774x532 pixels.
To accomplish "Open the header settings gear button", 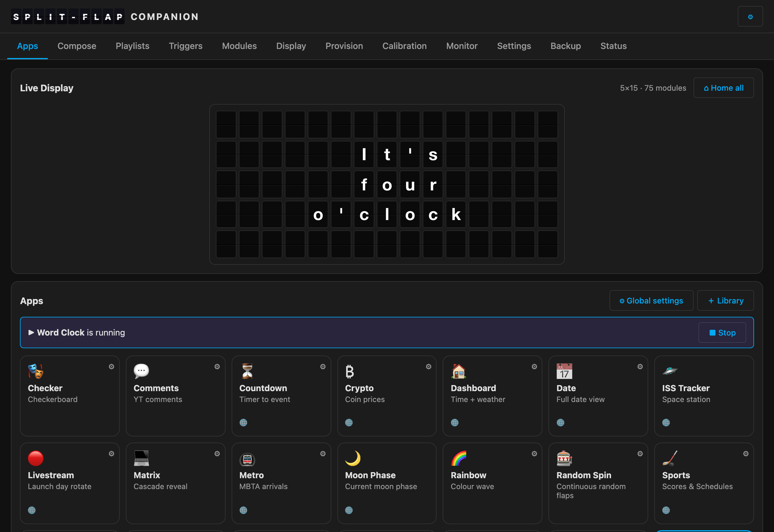I will (750, 17).
